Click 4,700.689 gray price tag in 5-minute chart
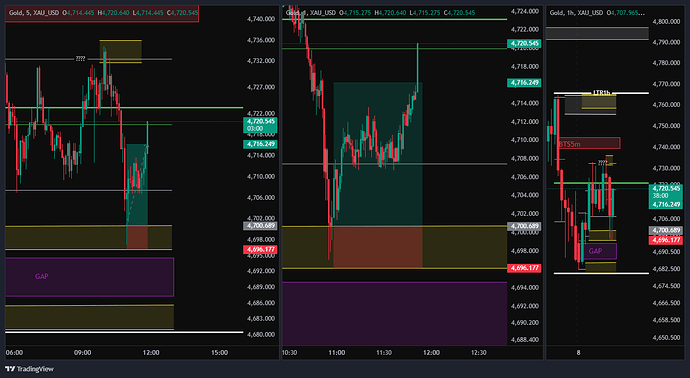690x378 pixels. coord(260,226)
